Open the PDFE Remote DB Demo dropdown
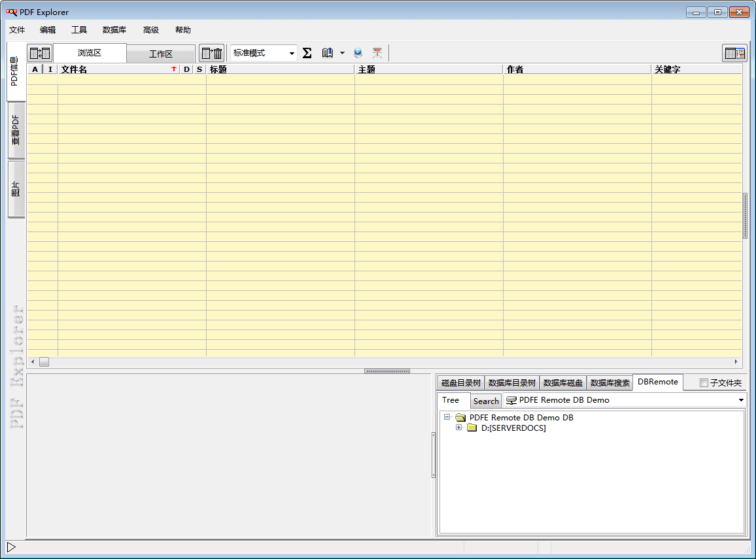This screenshot has width=756, height=559. pos(741,400)
